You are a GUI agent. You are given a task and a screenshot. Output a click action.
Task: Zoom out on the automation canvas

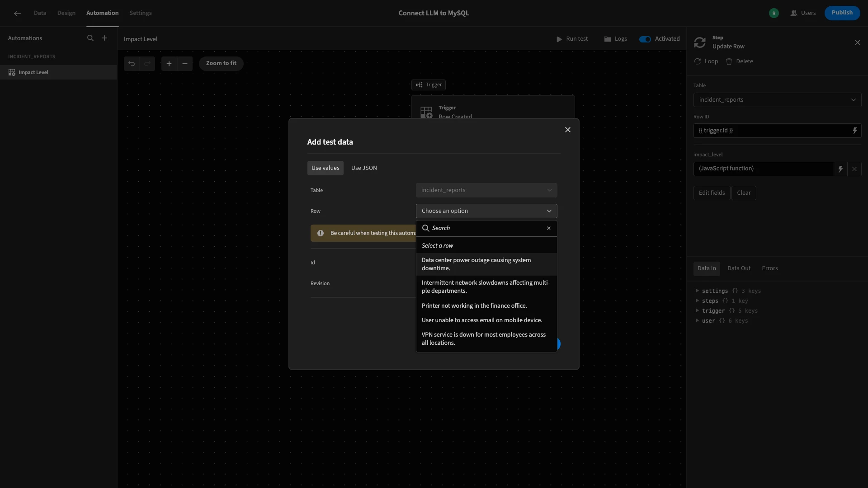click(185, 64)
